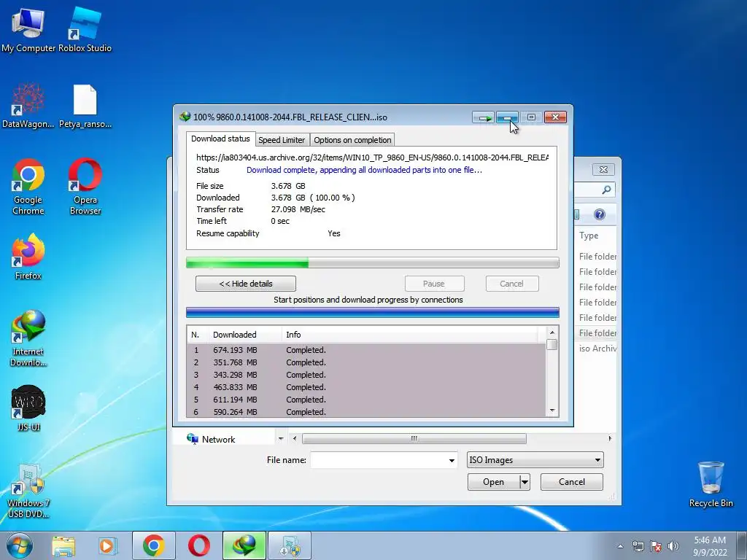Click Cancel button in file dialog
747x560 pixels.
coord(572,482)
